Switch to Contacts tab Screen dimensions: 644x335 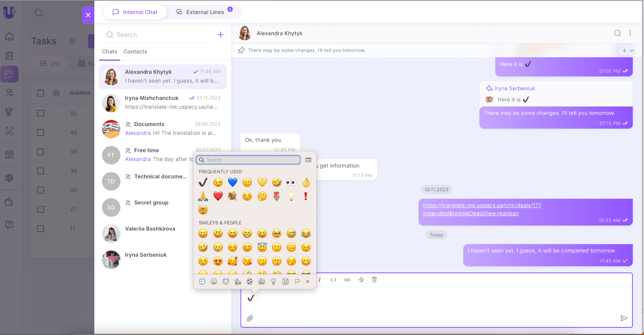click(135, 52)
